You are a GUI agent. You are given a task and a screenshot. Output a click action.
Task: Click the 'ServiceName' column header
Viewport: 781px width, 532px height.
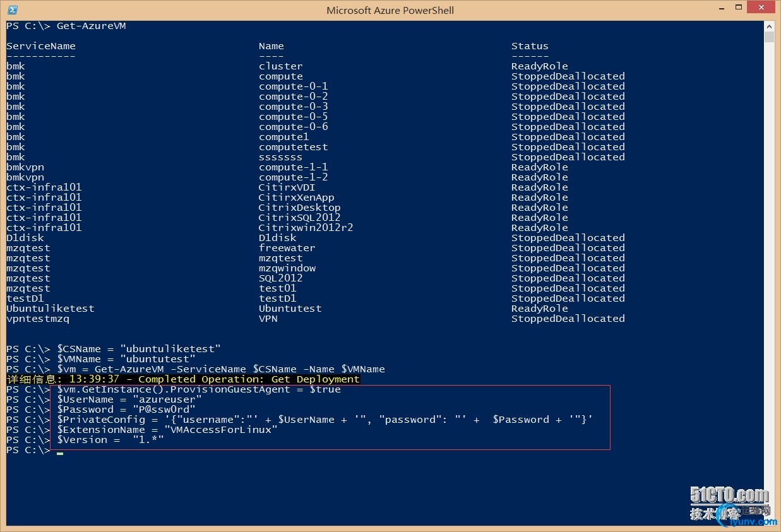[x=41, y=46]
